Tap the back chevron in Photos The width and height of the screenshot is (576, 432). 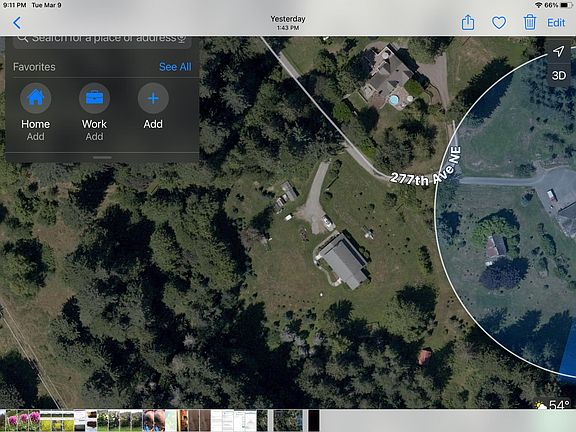pos(17,23)
